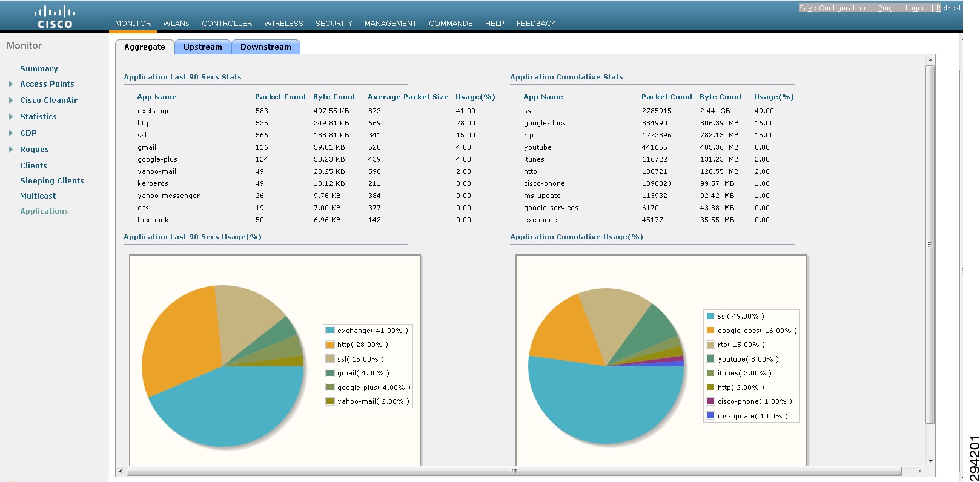Click the 'gmail' app name cell
980x482 pixels.
click(x=147, y=147)
